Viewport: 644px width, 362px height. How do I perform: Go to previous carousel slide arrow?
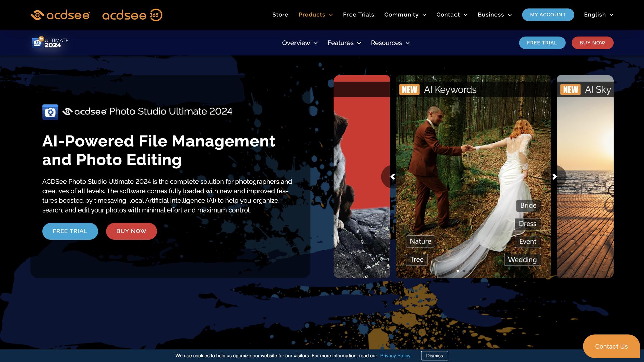point(392,177)
